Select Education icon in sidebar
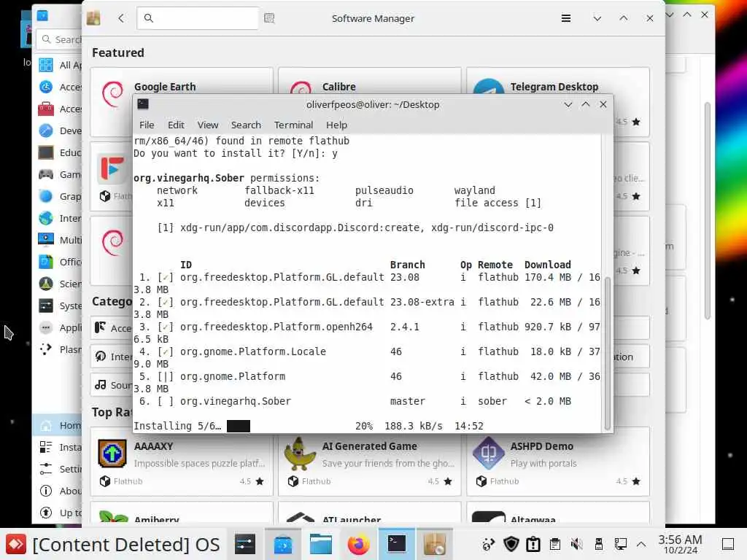The image size is (747, 560). pos(46,152)
